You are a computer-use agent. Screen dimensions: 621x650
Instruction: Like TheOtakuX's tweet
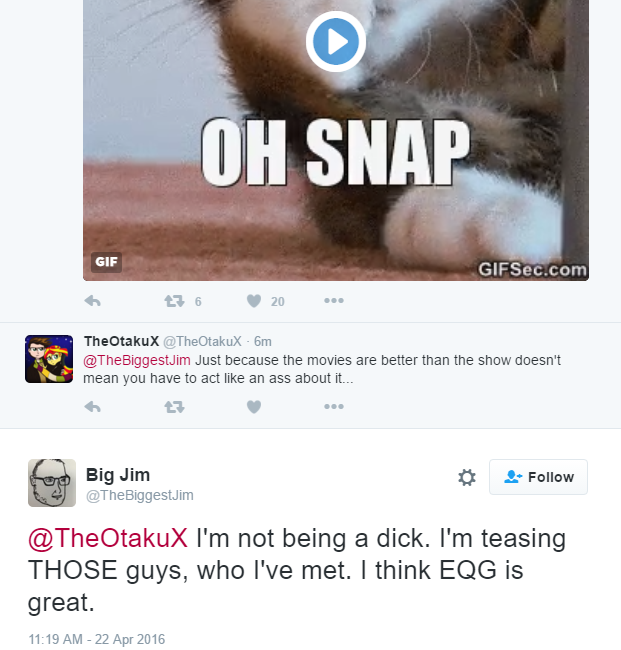point(254,407)
